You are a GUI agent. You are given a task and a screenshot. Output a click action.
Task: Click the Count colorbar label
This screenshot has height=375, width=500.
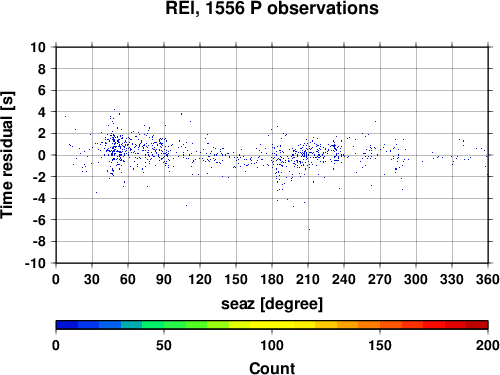point(272,368)
